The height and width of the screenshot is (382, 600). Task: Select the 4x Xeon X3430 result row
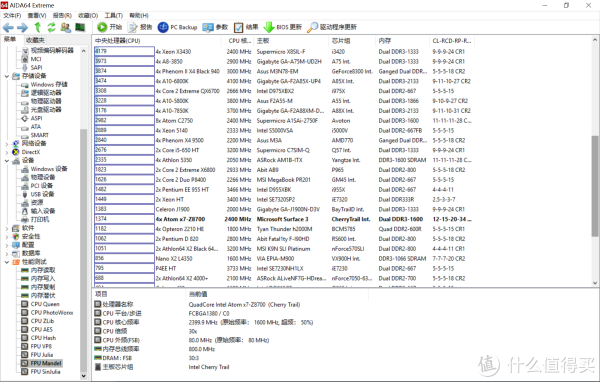click(x=283, y=51)
